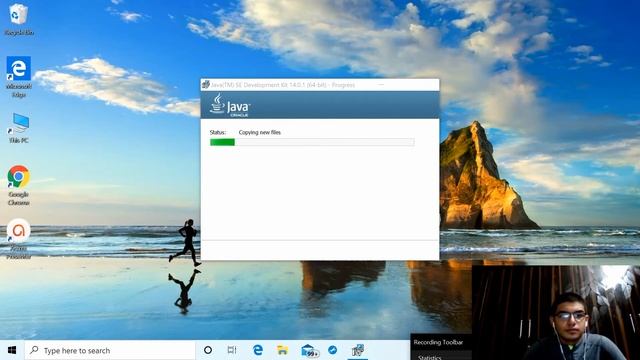Open the blue checkmark app on the taskbar
This screenshot has width=640, height=360.
pyautogui.click(x=333, y=350)
